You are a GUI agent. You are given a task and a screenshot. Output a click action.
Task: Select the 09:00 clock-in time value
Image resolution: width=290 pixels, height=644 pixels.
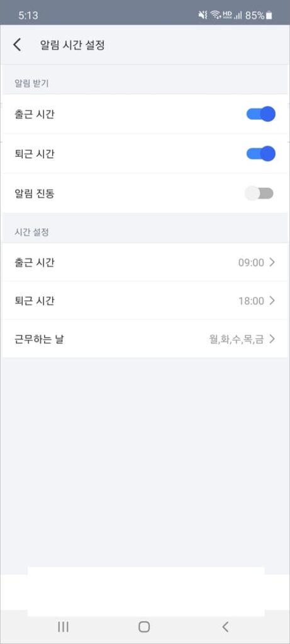tap(251, 262)
